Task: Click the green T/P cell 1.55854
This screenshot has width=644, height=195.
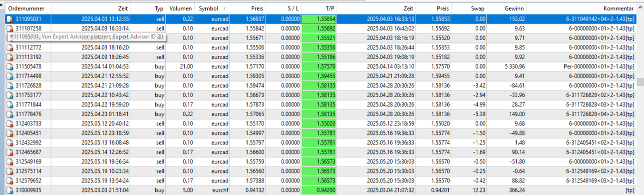Action: click(320, 19)
